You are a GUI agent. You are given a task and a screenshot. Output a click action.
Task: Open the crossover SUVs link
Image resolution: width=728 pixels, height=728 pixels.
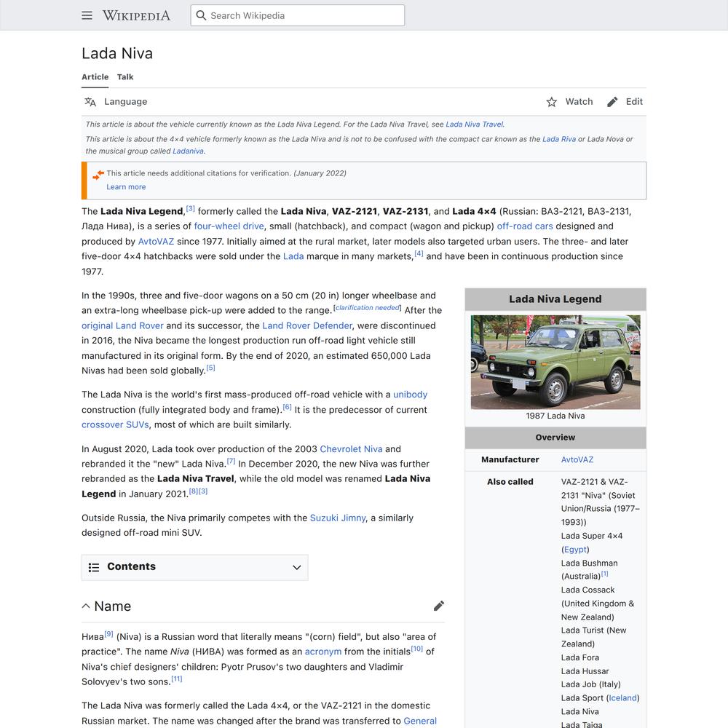point(115,424)
